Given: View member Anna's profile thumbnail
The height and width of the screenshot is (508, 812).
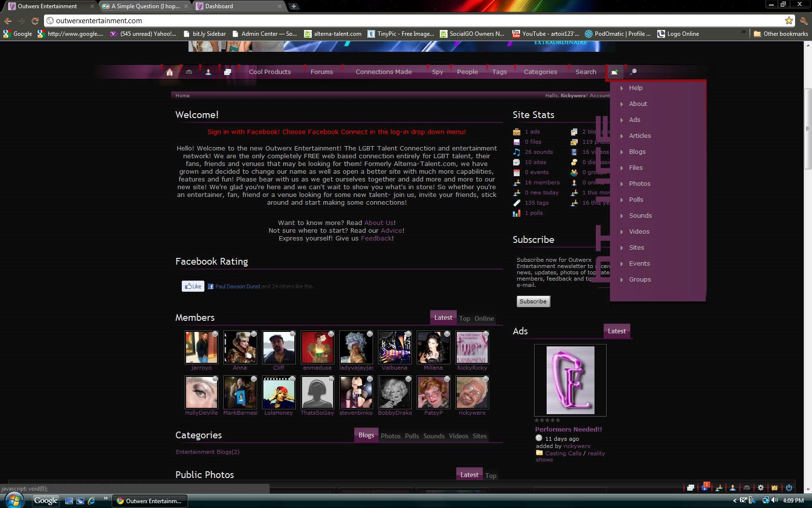Looking at the screenshot, I should (x=240, y=347).
